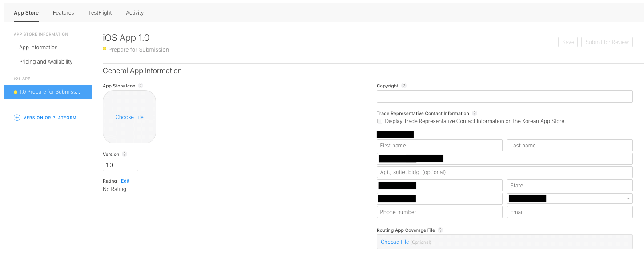Click the Version help question mark icon
The width and height of the screenshot is (644, 258).
coord(125,154)
